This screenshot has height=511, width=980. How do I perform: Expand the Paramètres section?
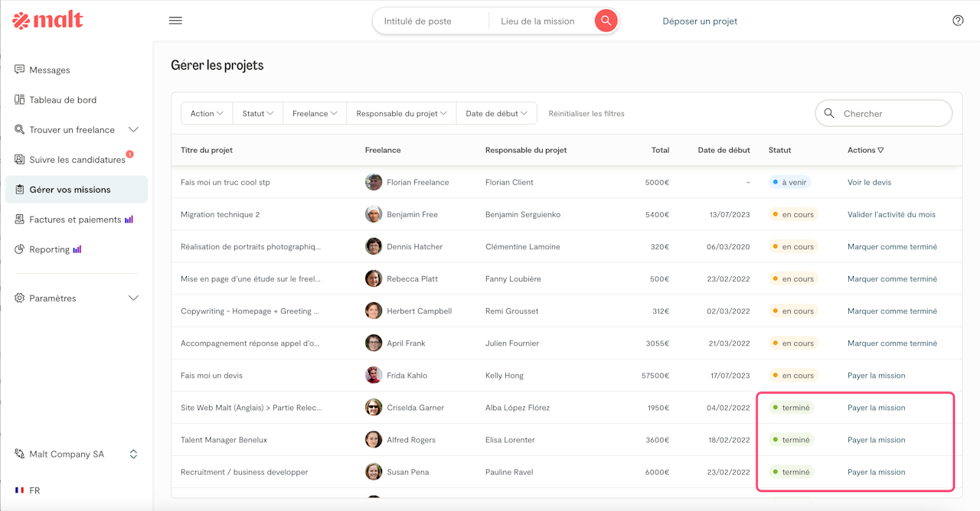pyautogui.click(x=133, y=298)
